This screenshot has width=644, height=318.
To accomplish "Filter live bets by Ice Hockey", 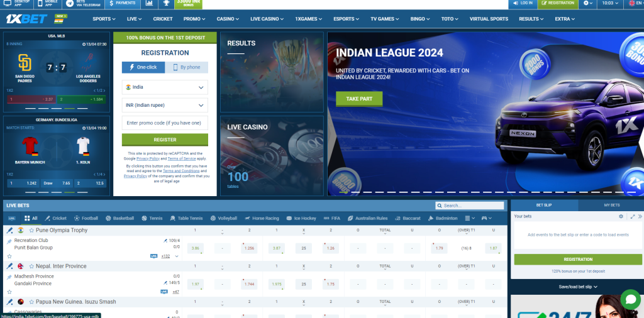I will click(301, 218).
